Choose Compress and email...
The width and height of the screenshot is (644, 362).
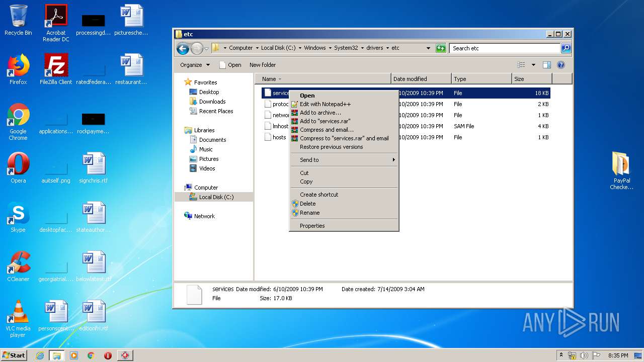click(344, 130)
